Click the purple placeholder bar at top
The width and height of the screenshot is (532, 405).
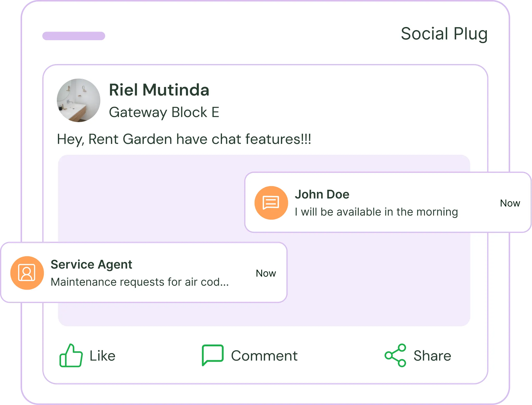tap(74, 36)
